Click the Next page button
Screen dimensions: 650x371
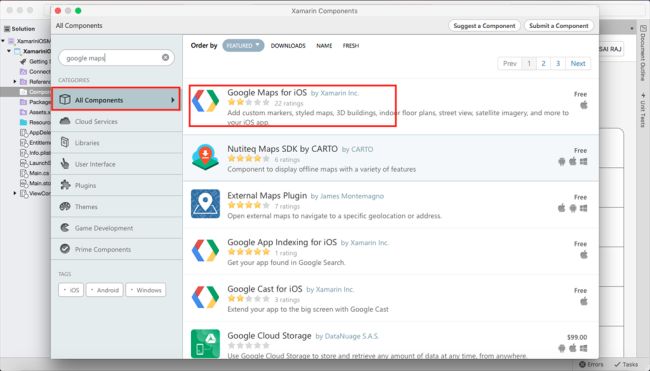point(578,63)
